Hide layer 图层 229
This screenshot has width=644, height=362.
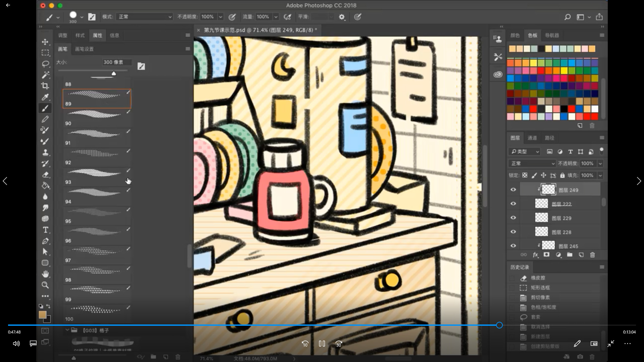tap(513, 218)
